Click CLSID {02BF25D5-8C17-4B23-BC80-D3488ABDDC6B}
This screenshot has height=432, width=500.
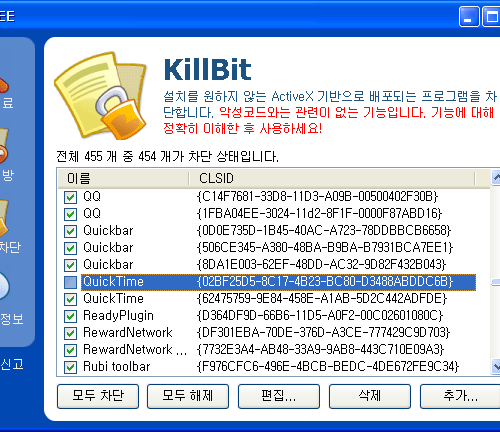click(x=325, y=282)
